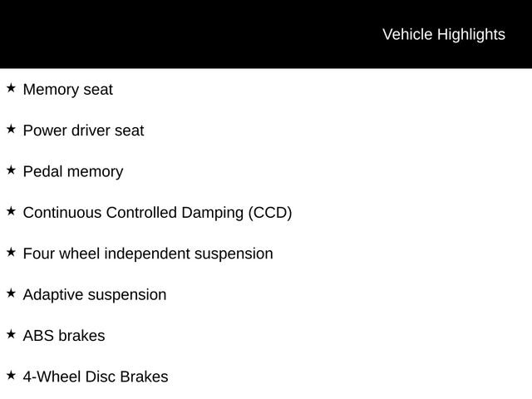Screen dimensions: 532x399
Task: Open the Pedal memory feature text
Action: point(73,172)
